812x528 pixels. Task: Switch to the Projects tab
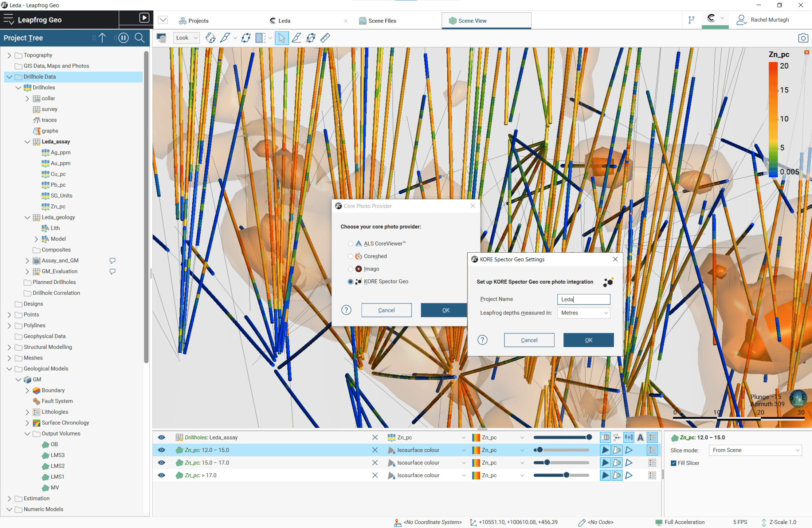tap(194, 21)
